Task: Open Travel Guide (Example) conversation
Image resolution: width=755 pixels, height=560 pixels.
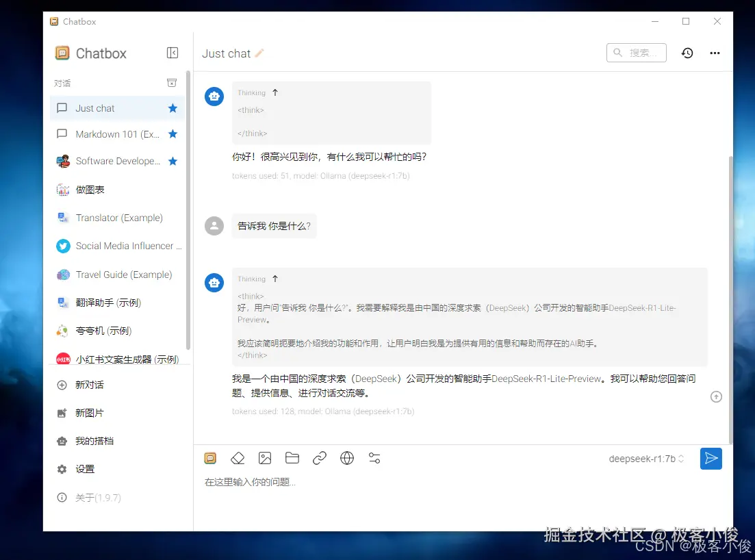Action: click(117, 275)
